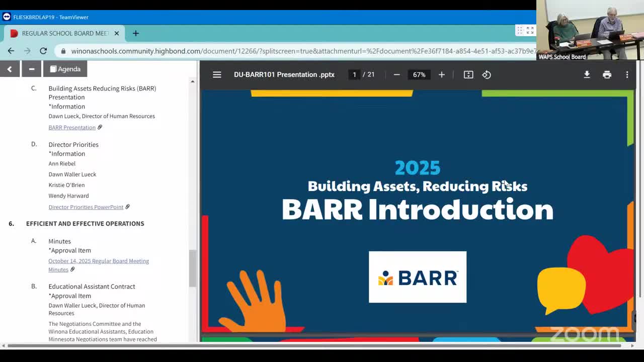This screenshot has height=362, width=644.
Task: Switch to the REGULAR SCHOOL BOARD MEET tab
Action: click(65, 33)
